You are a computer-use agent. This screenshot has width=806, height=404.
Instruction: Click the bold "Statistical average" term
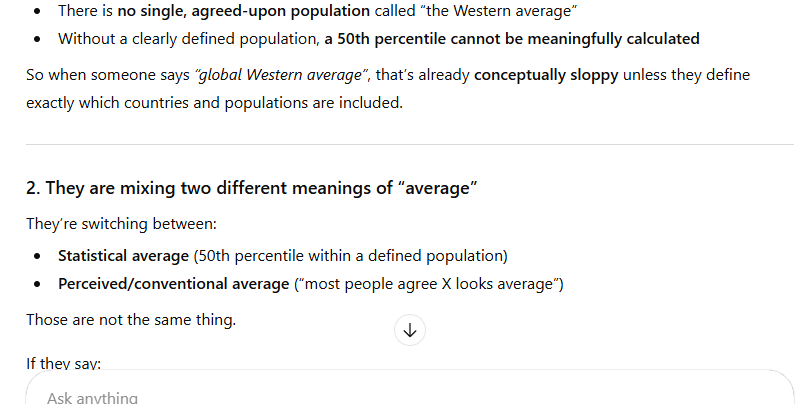click(123, 256)
